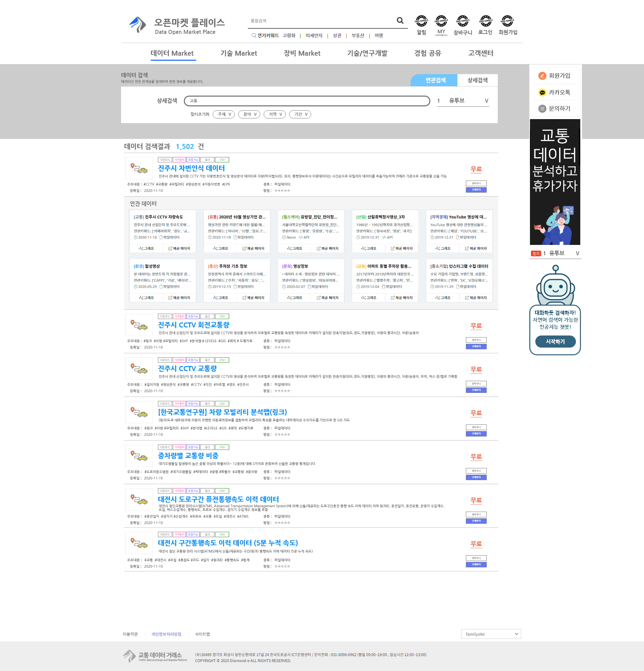Expand the 주제 filter dropdown

point(224,114)
